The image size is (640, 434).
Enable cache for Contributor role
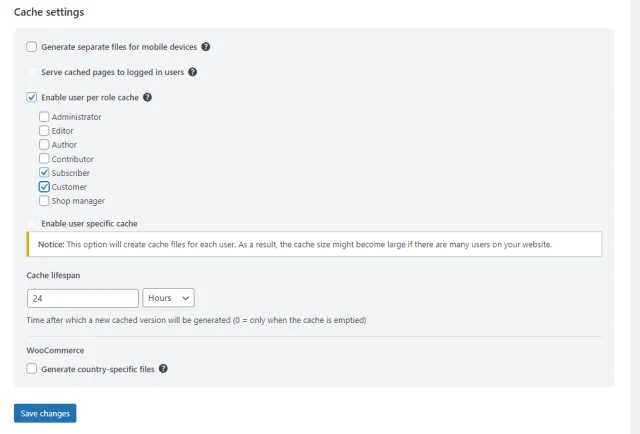44,159
